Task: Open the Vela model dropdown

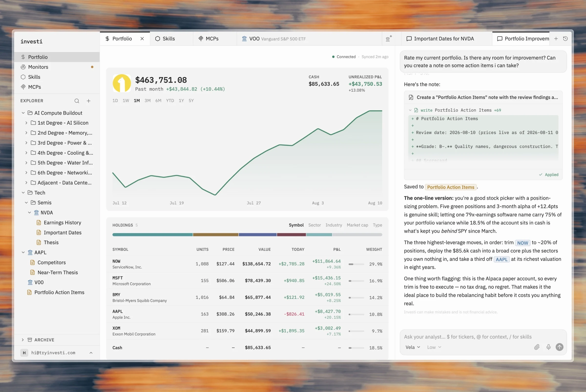Action: 413,347
